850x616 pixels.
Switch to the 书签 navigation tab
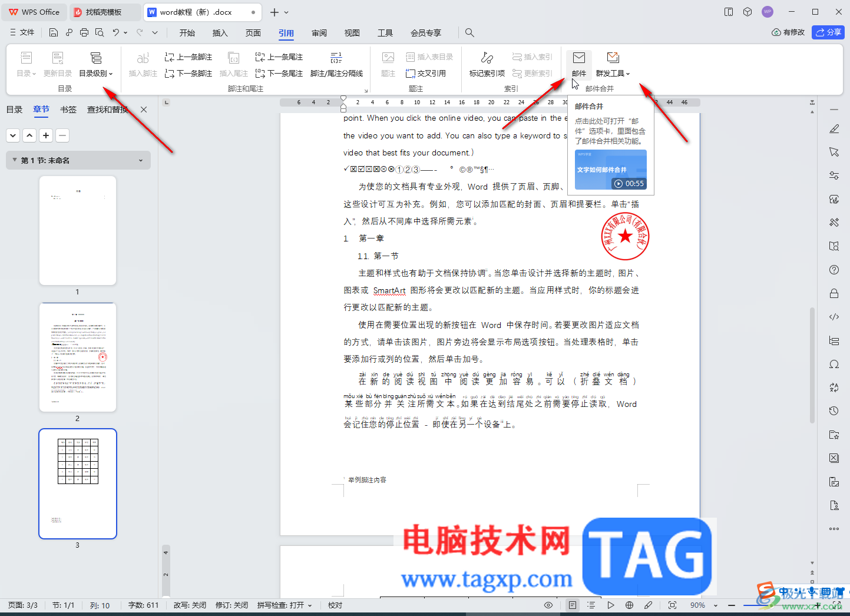[x=68, y=110]
